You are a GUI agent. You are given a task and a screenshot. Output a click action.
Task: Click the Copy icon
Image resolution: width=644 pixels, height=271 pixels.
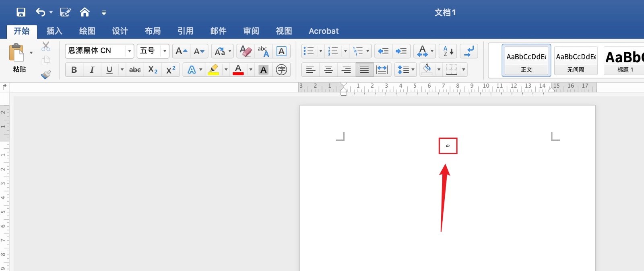tap(46, 61)
